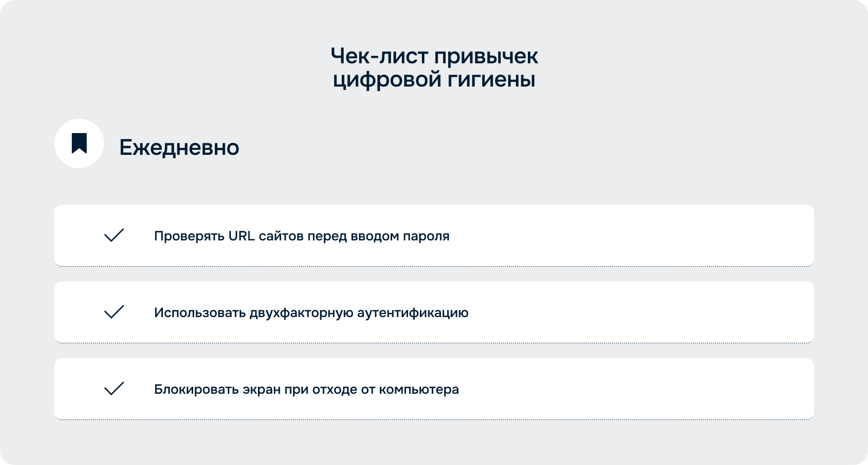This screenshot has width=868, height=465.
Task: Click the title line цифровой гигиены
Action: pos(434,80)
